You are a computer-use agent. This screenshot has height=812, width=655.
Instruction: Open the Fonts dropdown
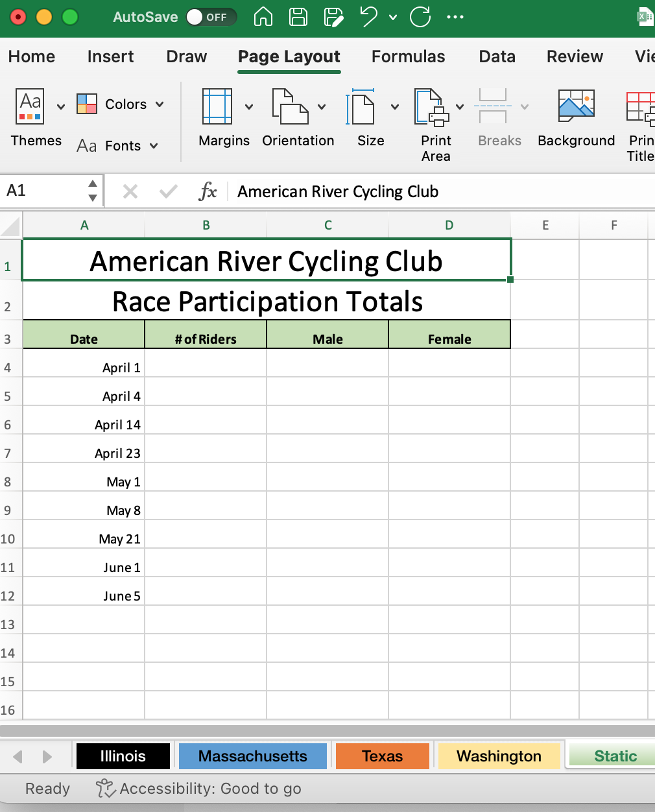coord(154,145)
